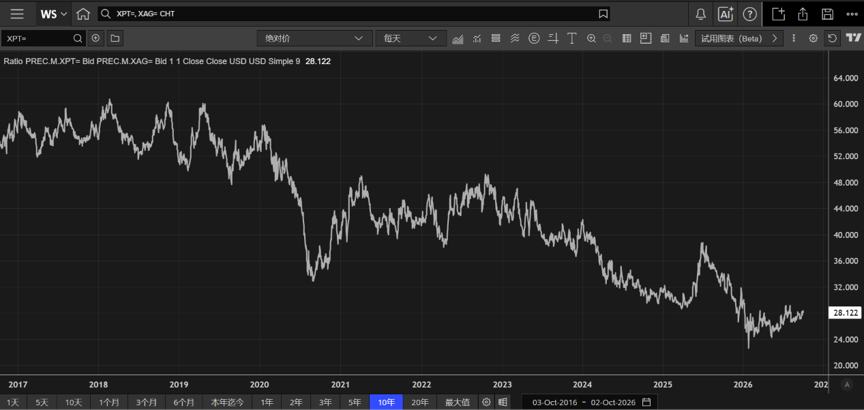Zoom in with the magnifier plus icon
The image size is (864, 410).
click(x=591, y=38)
